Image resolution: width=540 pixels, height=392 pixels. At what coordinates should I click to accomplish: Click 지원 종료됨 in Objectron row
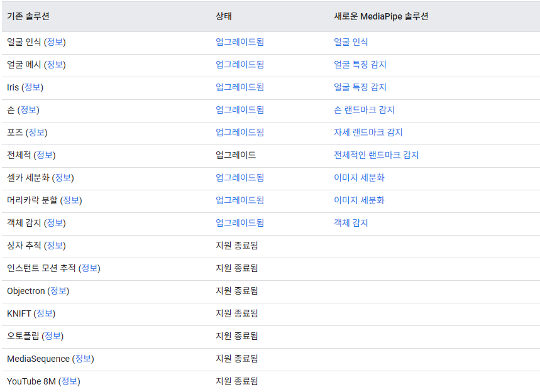[237, 291]
